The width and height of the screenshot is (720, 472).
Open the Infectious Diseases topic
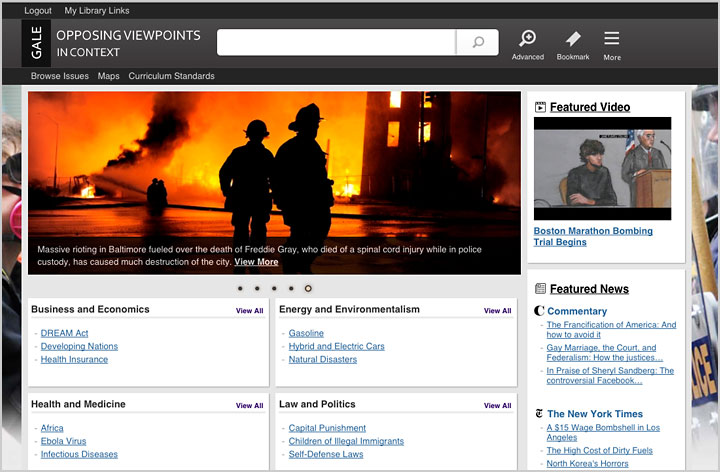point(79,454)
